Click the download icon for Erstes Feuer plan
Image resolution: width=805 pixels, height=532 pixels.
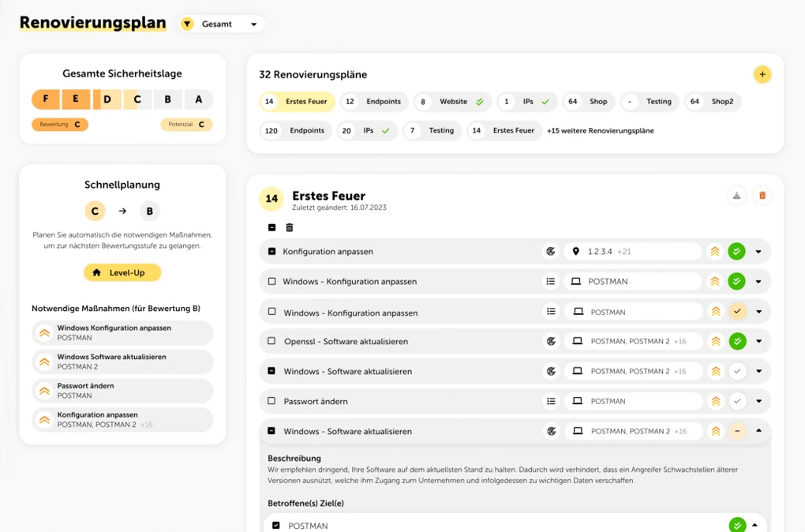point(736,195)
